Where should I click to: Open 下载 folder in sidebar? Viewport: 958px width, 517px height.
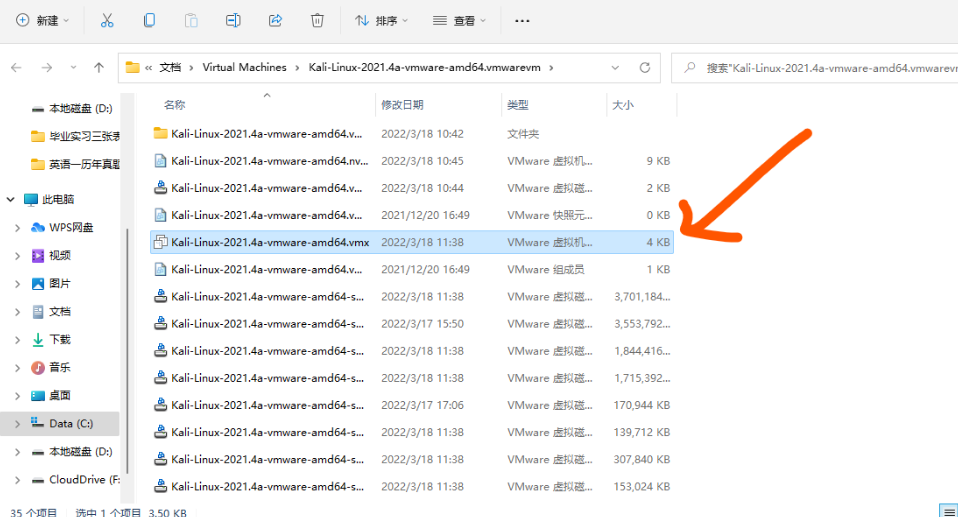pyautogui.click(x=51, y=339)
